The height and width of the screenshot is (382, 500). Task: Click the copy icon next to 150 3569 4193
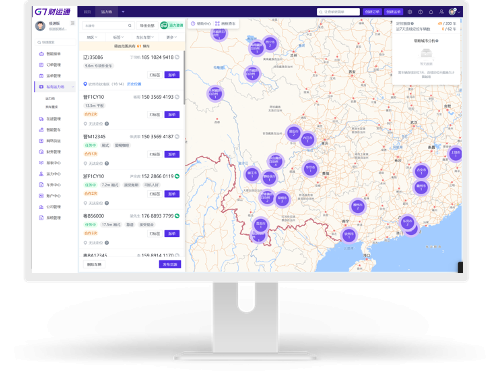coord(177,97)
